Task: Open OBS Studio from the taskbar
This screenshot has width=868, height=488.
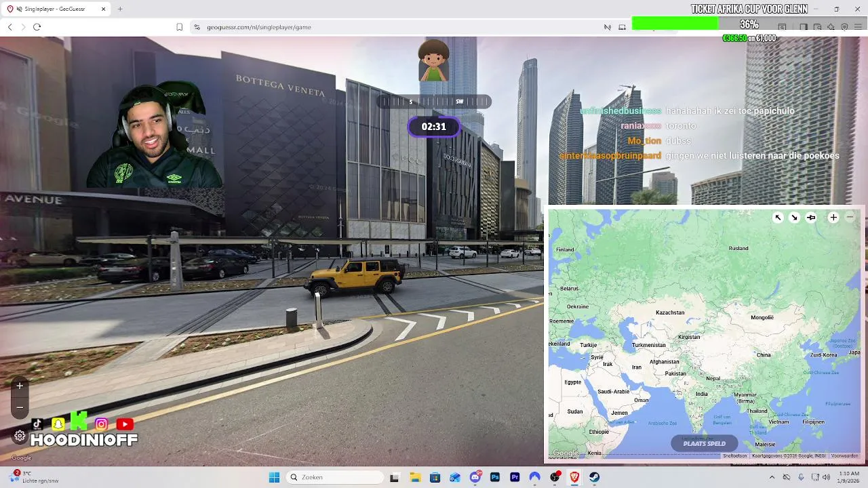Action: click(555, 477)
